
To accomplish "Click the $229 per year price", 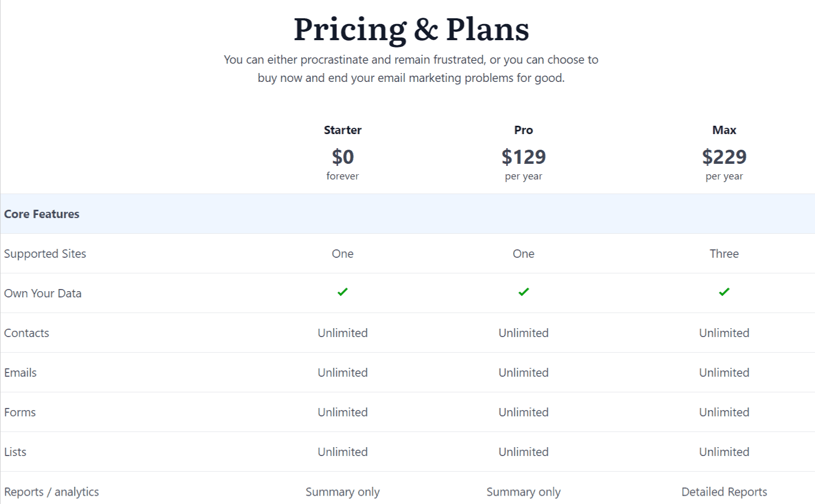I will point(724,164).
